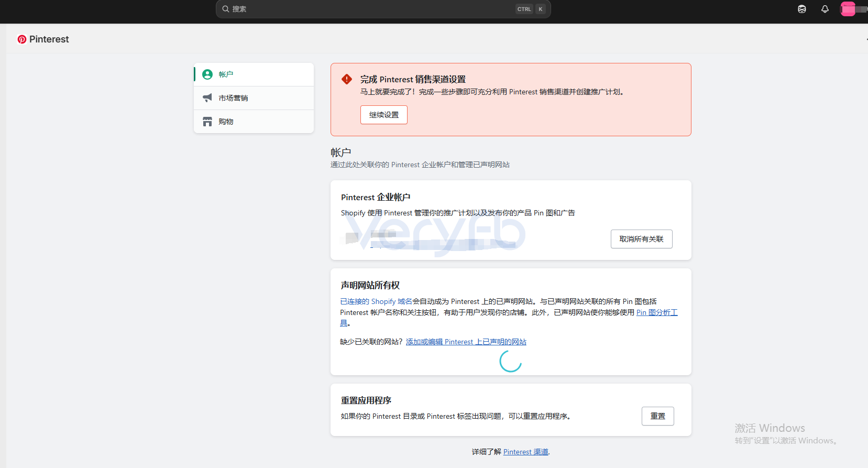Click the account person icon in sidebar
The width and height of the screenshot is (868, 468).
pyautogui.click(x=207, y=74)
